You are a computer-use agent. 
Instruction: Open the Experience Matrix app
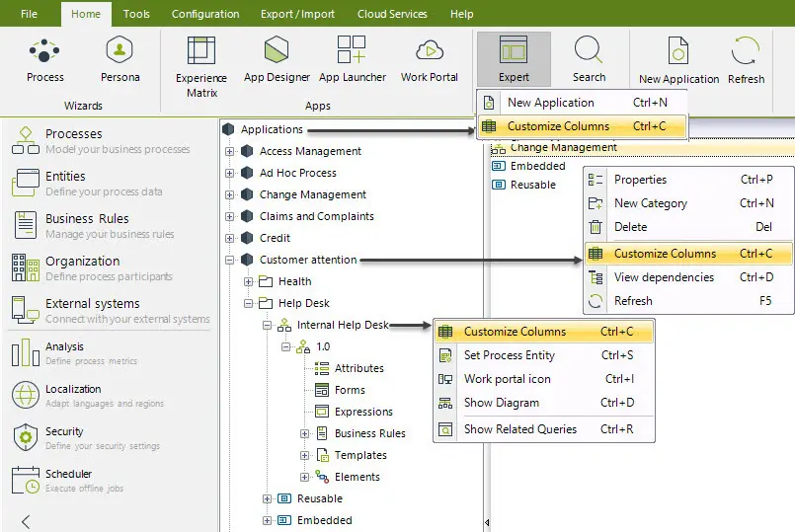tap(201, 67)
